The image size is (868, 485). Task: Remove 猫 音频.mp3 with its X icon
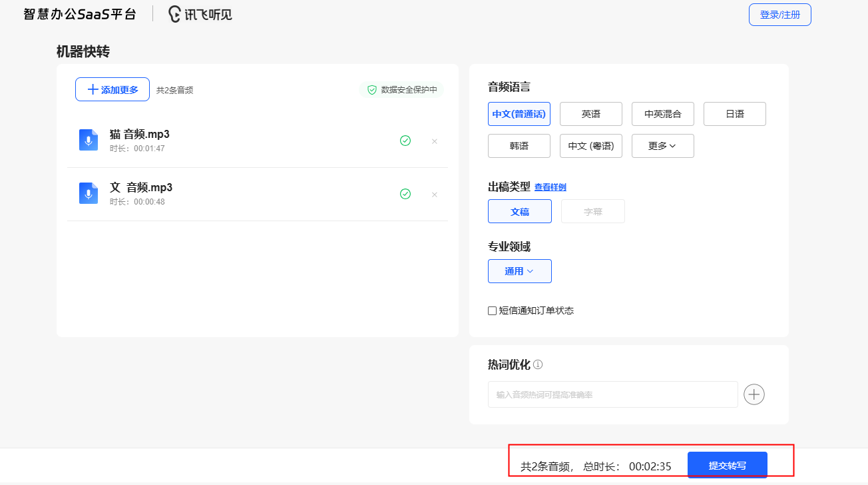[435, 141]
